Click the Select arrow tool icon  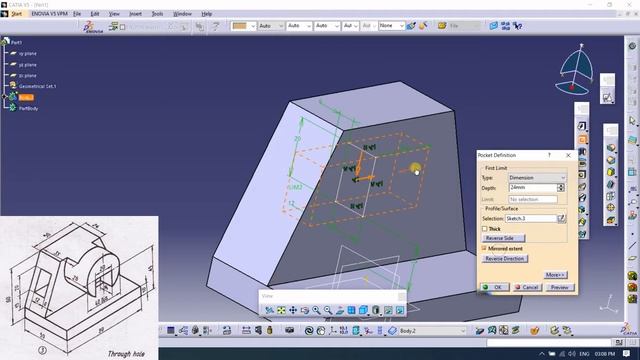coord(632,121)
